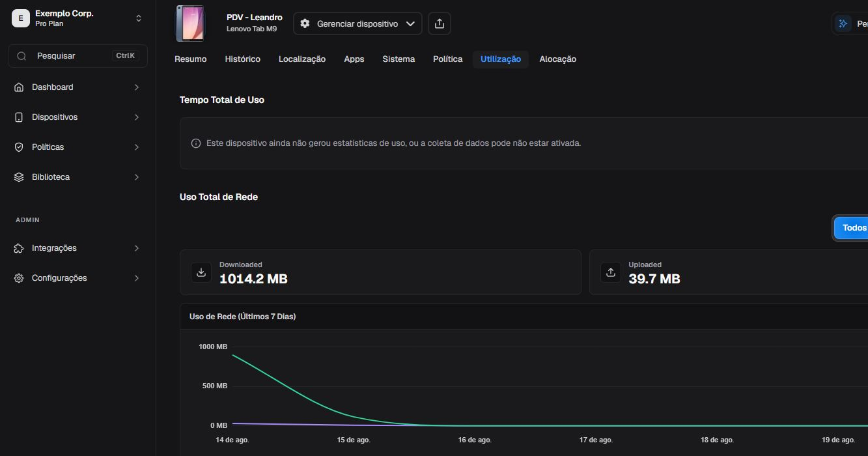Click the Dispositivos device icon
Screen dimensions: 868x456
click(19, 117)
